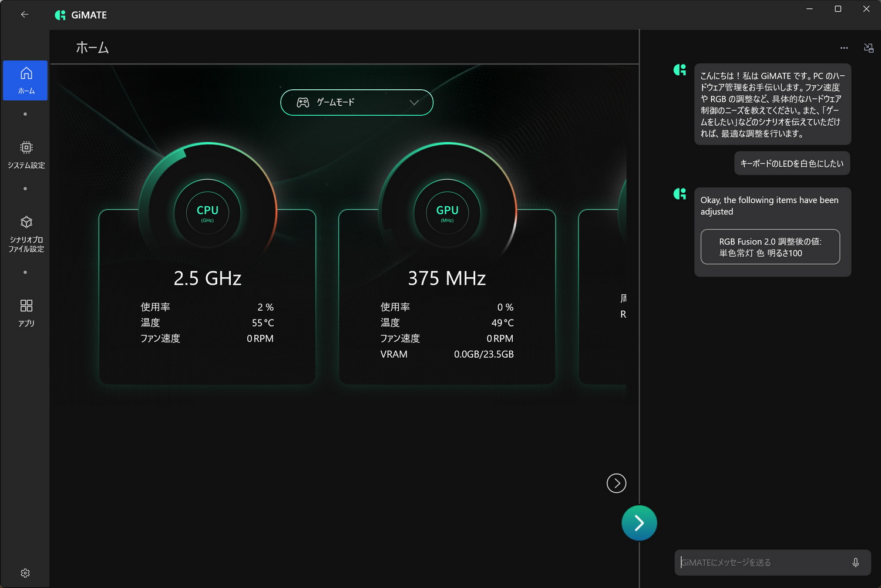Show next hardware card with circled arrow

[x=616, y=483]
